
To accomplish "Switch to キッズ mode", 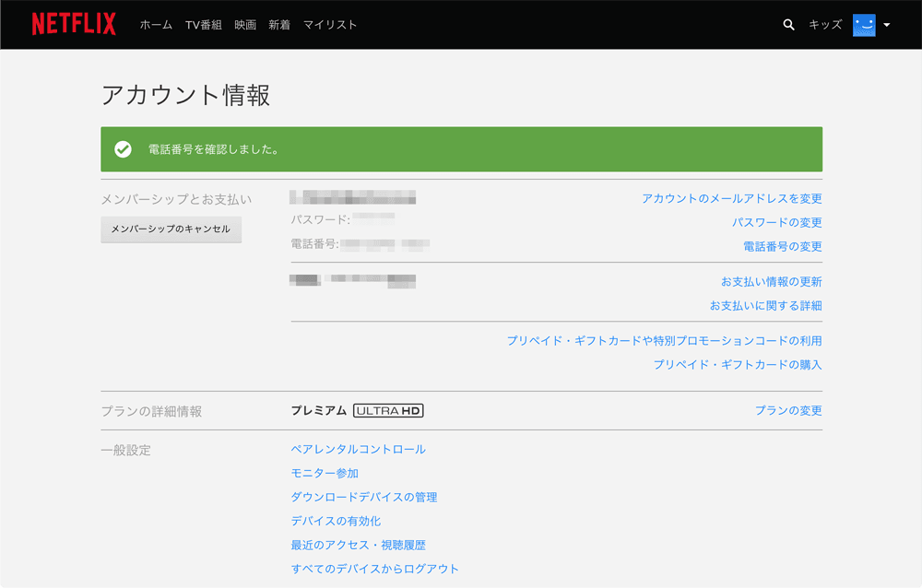I will point(825,25).
